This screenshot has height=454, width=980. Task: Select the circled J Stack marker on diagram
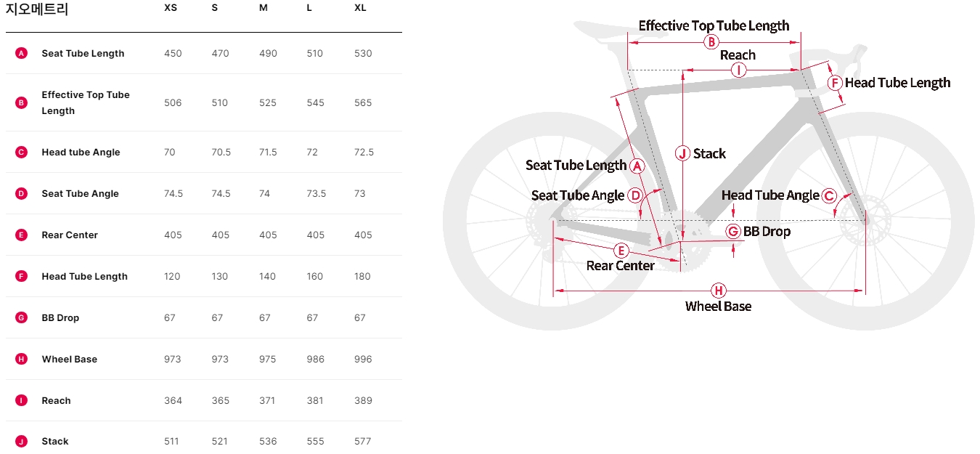click(x=682, y=153)
